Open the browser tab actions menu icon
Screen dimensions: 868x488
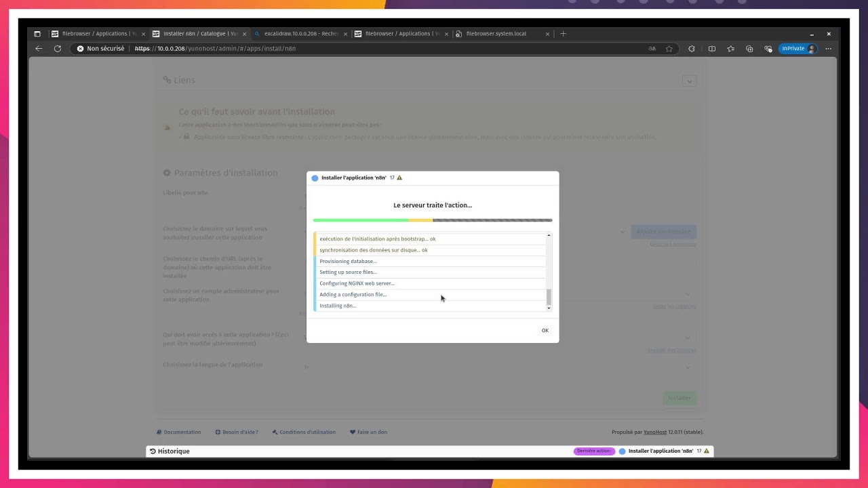(37, 34)
